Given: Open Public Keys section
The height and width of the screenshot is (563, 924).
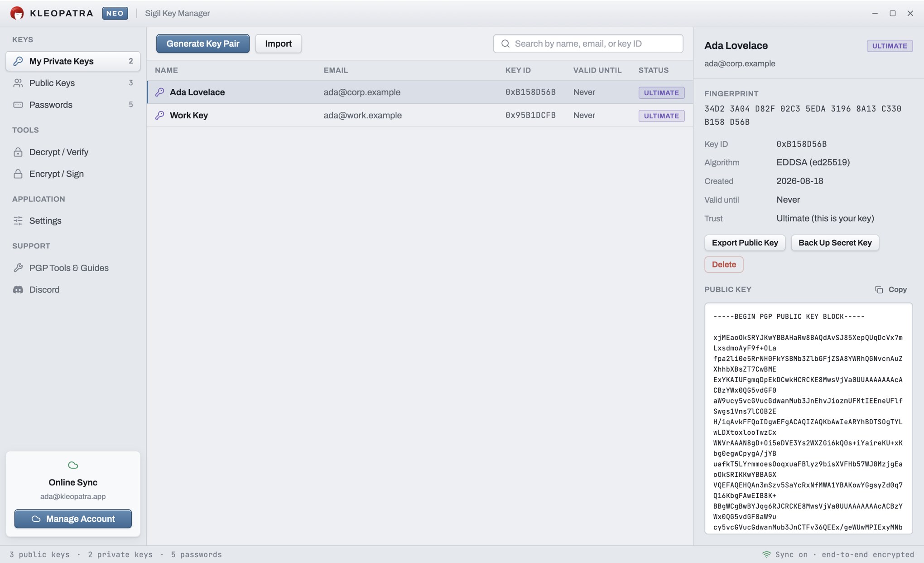Looking at the screenshot, I should pos(73,83).
